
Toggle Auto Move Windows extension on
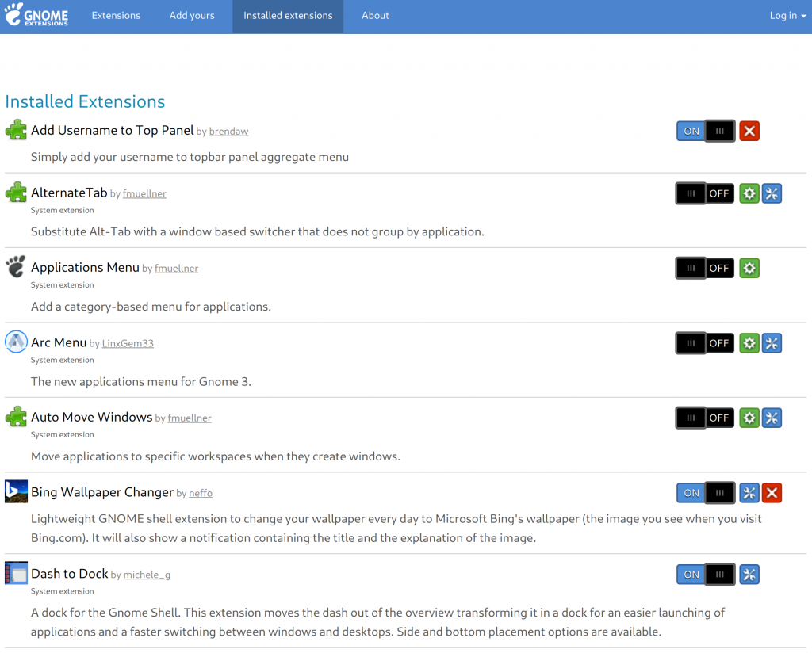(x=705, y=418)
